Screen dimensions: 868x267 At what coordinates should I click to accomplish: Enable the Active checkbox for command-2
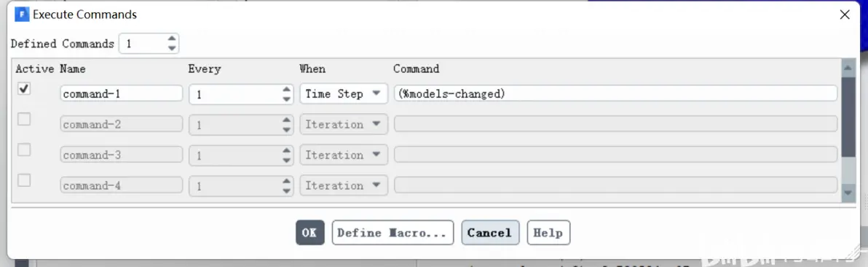(x=24, y=120)
